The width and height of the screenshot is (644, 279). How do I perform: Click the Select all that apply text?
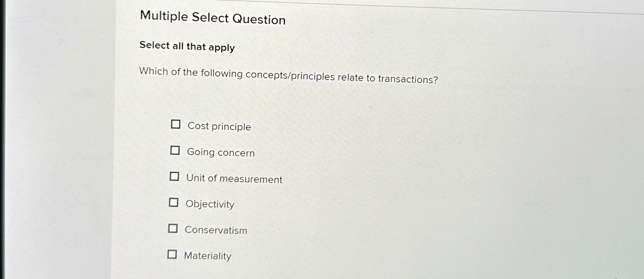point(187,47)
